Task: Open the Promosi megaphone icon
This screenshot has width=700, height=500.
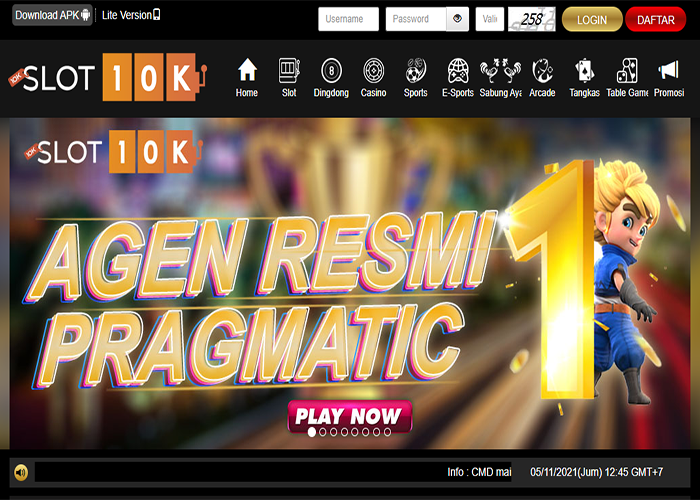Action: coord(669,70)
